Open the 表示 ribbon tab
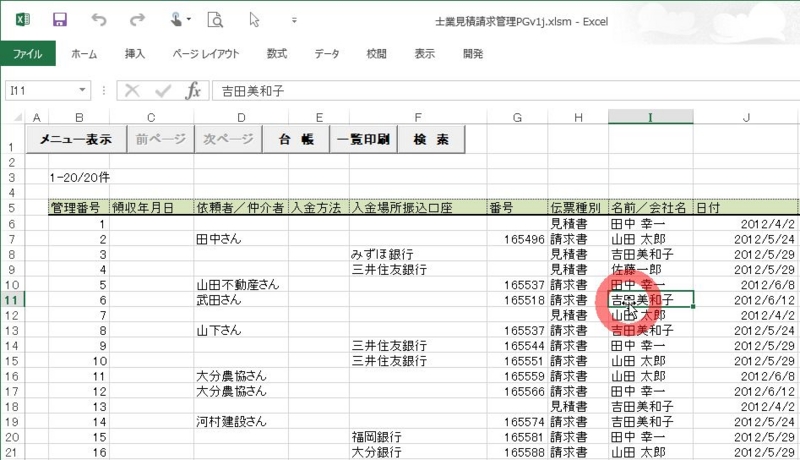This screenshot has height=460, width=800. click(424, 54)
